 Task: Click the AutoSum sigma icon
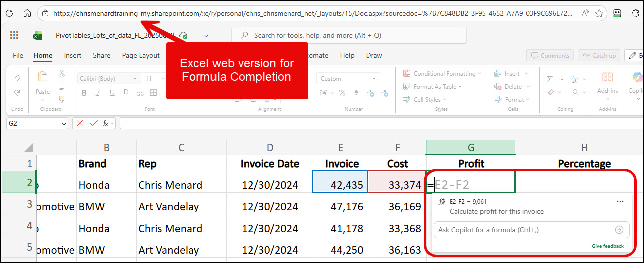coord(550,79)
